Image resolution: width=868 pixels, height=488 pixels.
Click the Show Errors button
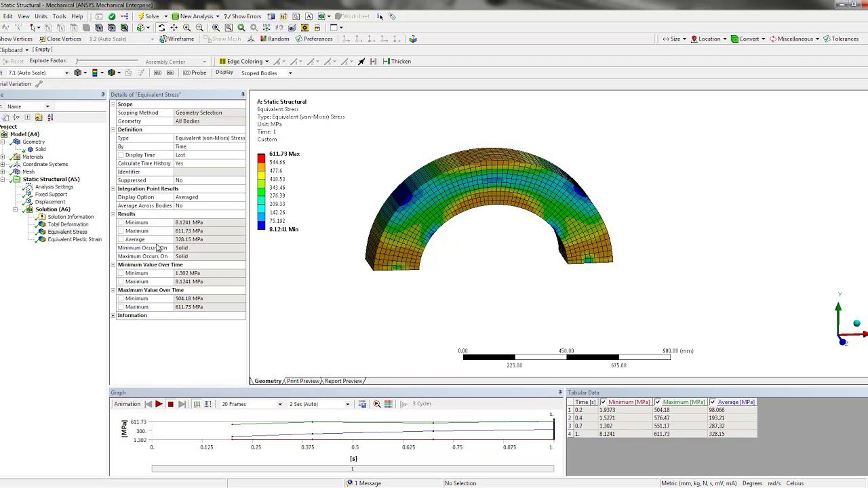pos(242,16)
